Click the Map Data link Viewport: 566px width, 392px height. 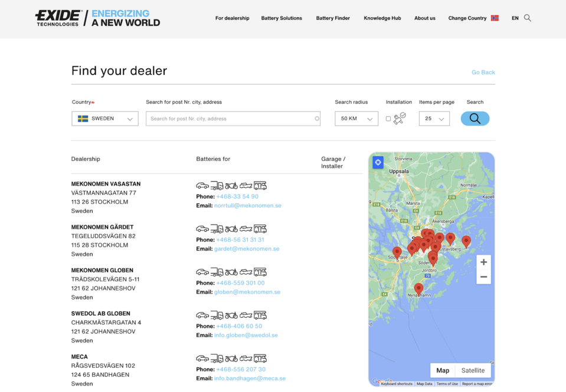424,384
